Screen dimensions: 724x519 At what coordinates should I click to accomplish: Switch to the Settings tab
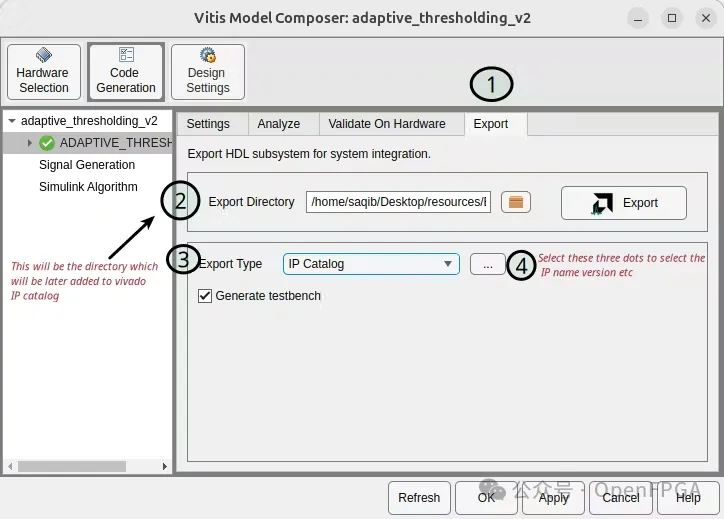click(208, 124)
